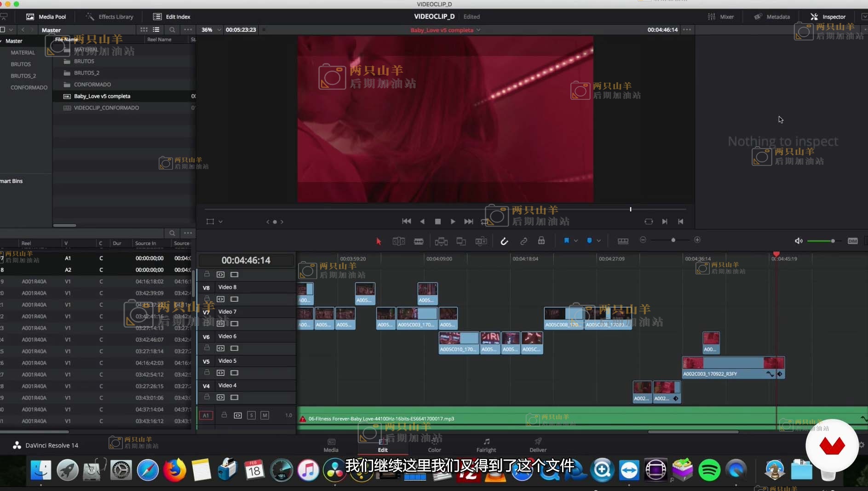Toggle loop playback icon
The width and height of the screenshot is (868, 491).
pos(648,222)
